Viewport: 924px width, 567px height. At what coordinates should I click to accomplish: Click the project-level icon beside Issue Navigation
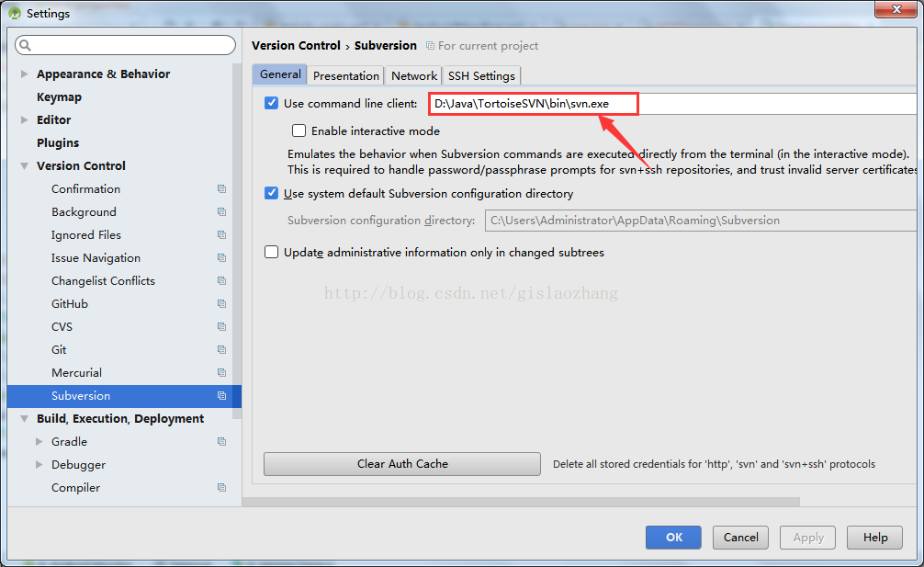(x=221, y=257)
